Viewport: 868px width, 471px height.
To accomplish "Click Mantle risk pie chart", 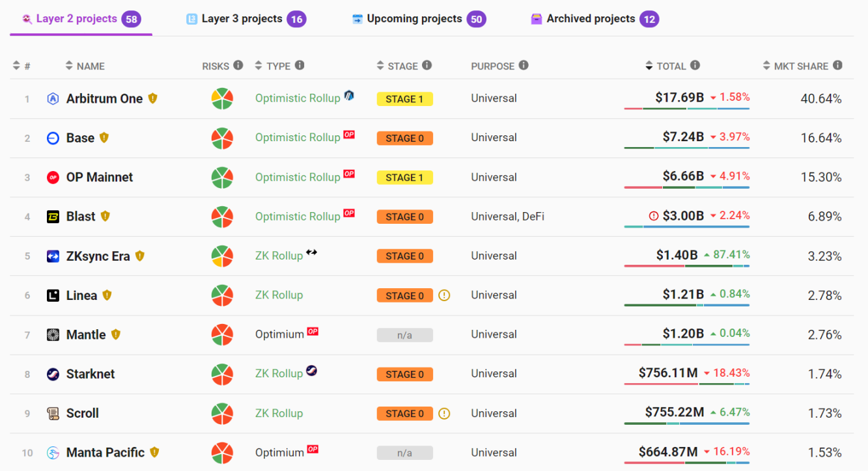I will (x=222, y=335).
